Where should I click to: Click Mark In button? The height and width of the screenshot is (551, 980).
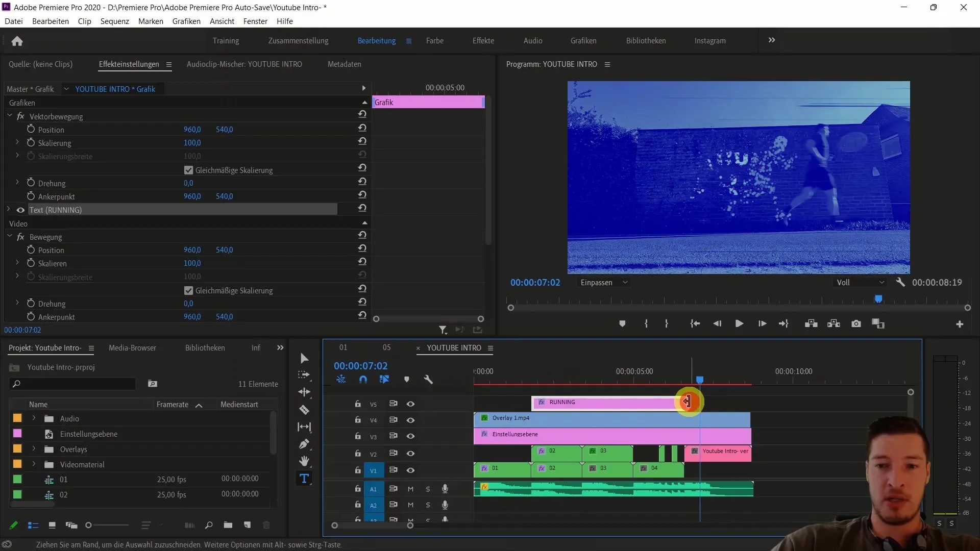(x=646, y=324)
